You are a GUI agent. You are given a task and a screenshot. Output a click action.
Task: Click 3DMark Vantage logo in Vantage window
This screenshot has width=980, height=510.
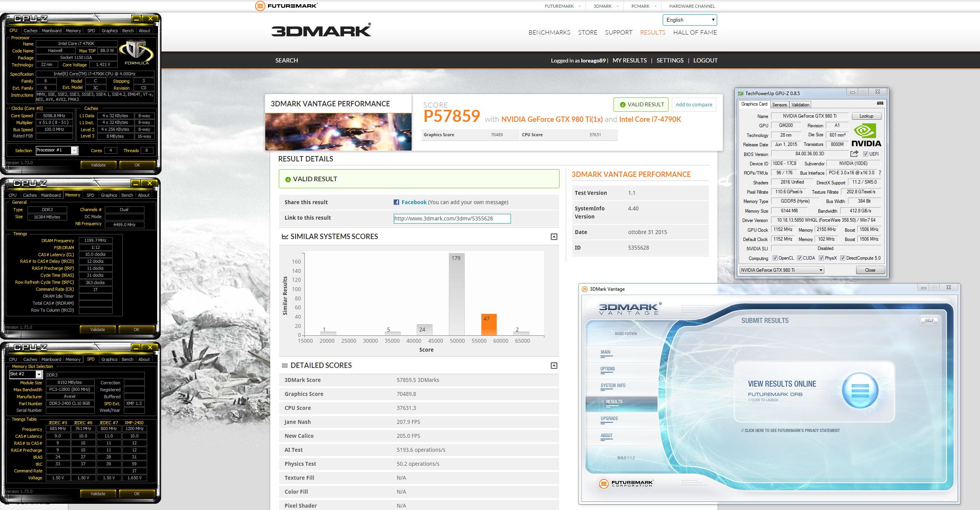point(631,309)
